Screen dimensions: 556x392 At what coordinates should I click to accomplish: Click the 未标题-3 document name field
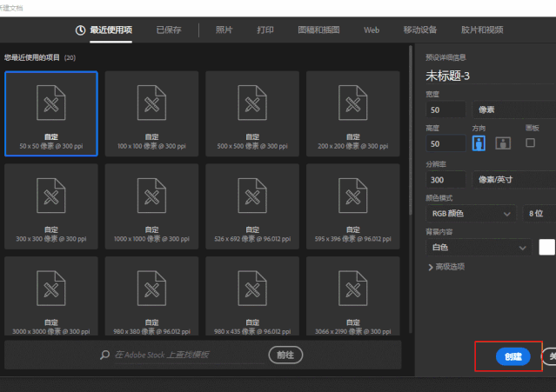coord(487,76)
